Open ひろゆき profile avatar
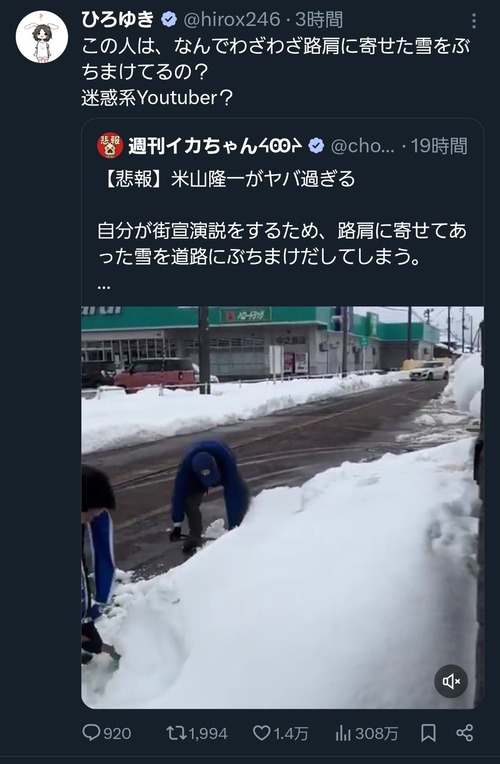Image resolution: width=500 pixels, height=764 pixels. (x=41, y=37)
